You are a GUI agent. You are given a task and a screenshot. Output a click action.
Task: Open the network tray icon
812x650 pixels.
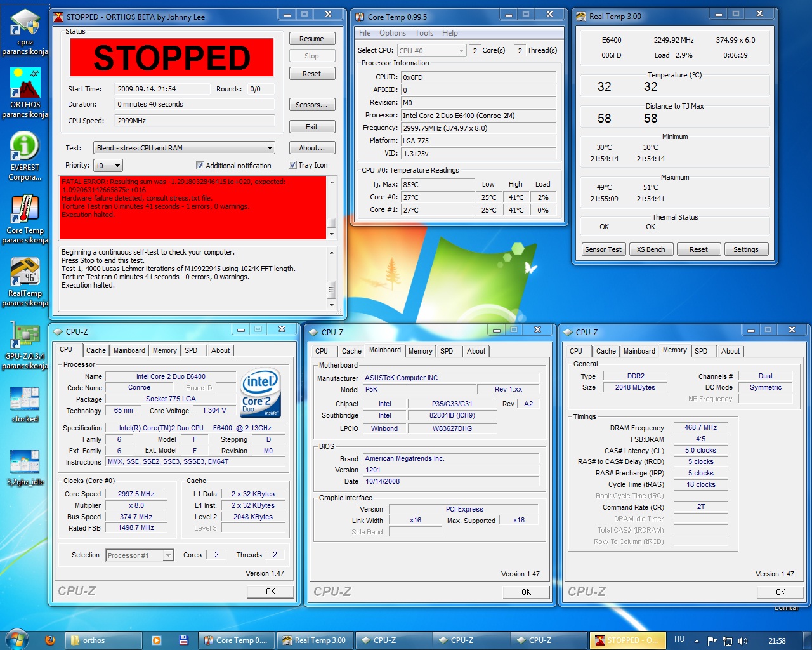(x=728, y=641)
